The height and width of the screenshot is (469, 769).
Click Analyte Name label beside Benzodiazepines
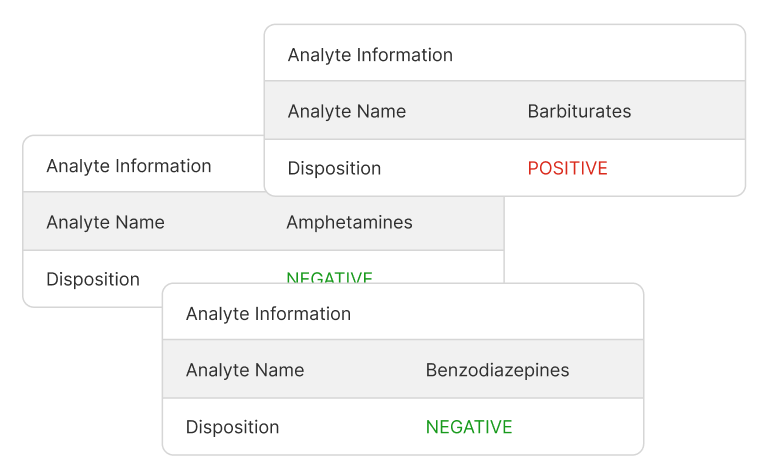click(244, 370)
